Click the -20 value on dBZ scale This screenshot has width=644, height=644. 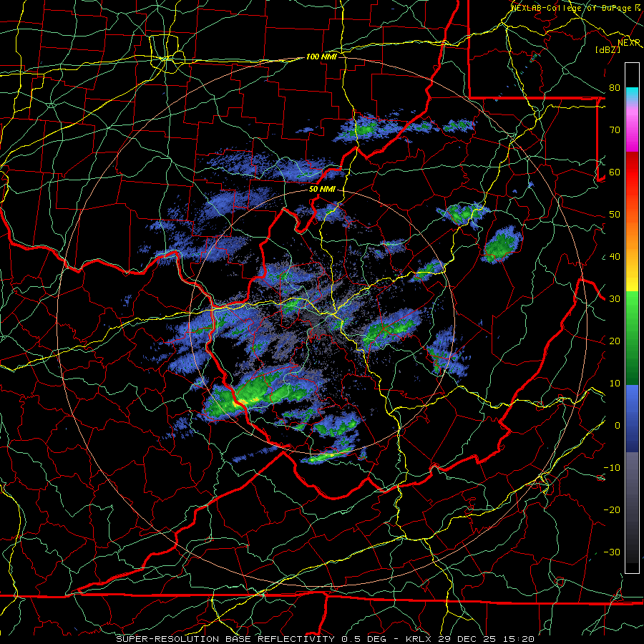coord(612,510)
